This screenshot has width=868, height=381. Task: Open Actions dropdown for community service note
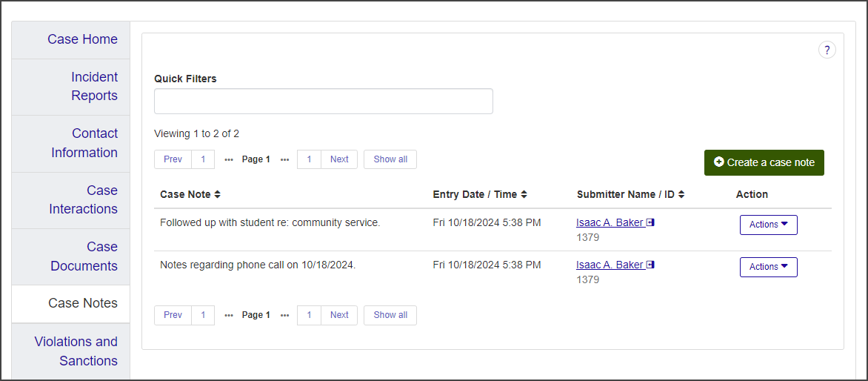(x=768, y=225)
